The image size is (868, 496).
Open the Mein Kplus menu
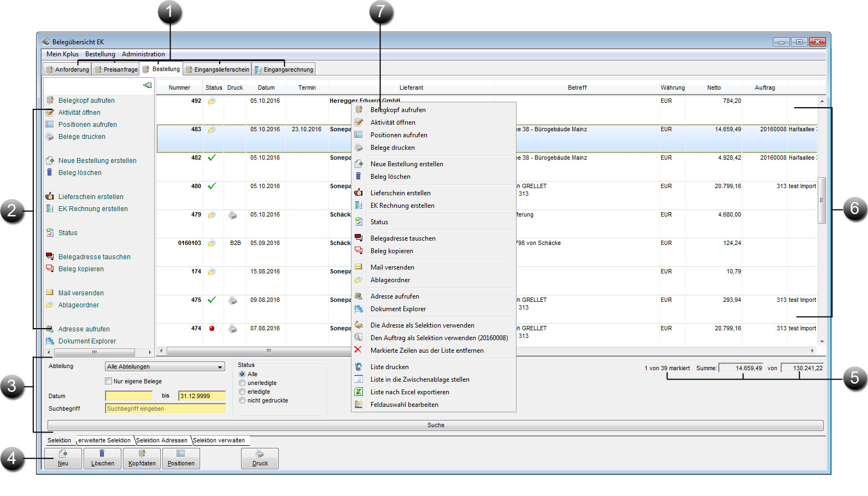point(62,54)
